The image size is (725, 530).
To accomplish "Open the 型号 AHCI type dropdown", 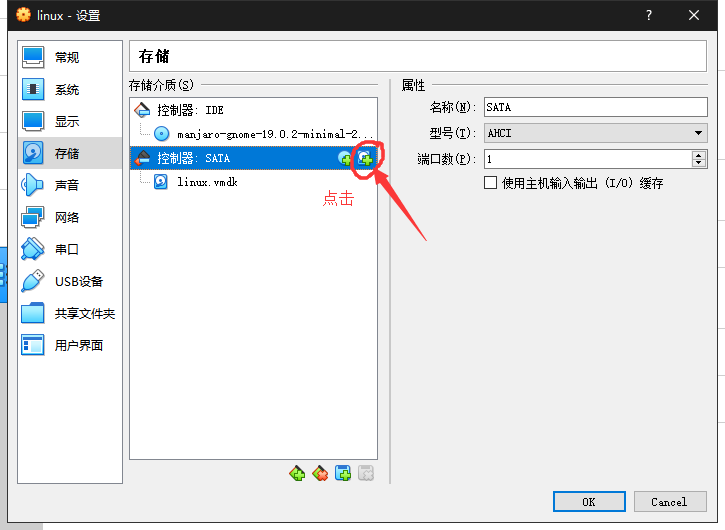I will [x=595, y=133].
